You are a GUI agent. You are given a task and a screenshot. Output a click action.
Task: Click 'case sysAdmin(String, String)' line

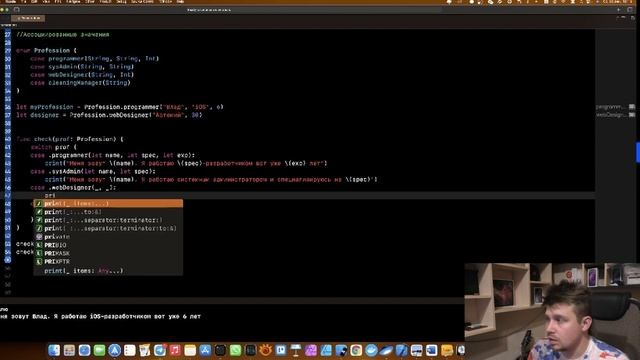click(x=82, y=67)
